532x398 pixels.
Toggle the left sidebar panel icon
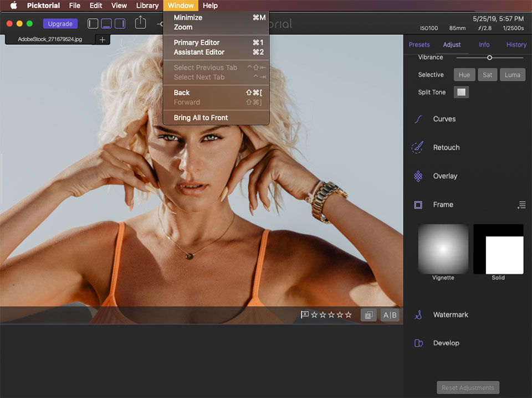(93, 23)
